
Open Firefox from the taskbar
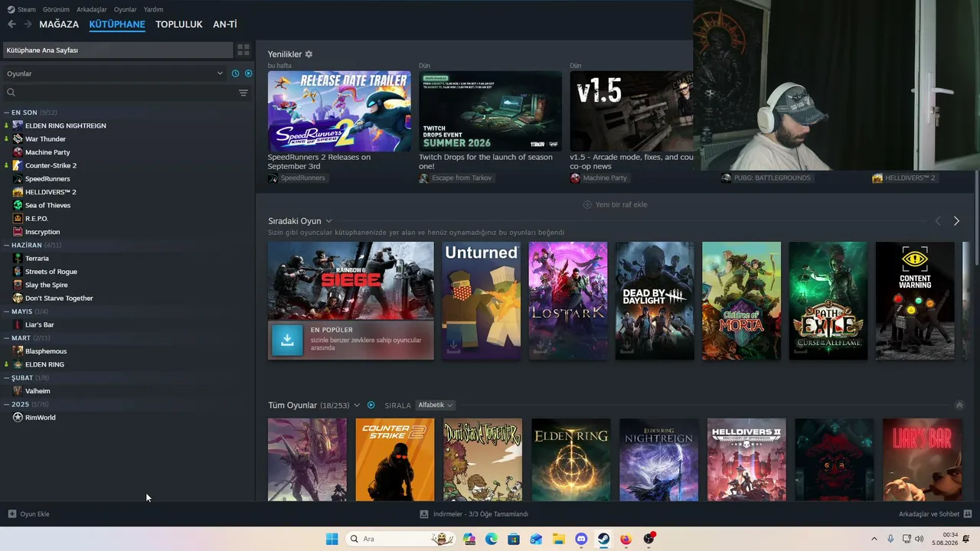pyautogui.click(x=626, y=539)
